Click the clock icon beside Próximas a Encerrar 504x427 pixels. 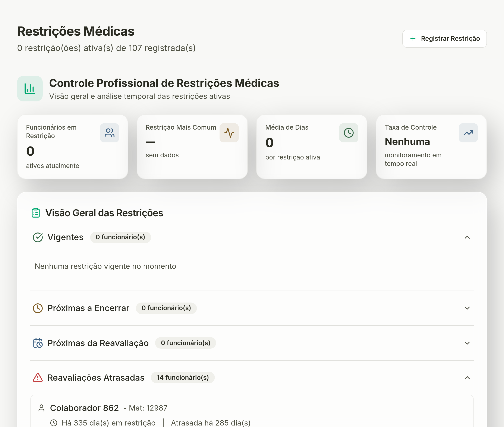pyautogui.click(x=38, y=308)
